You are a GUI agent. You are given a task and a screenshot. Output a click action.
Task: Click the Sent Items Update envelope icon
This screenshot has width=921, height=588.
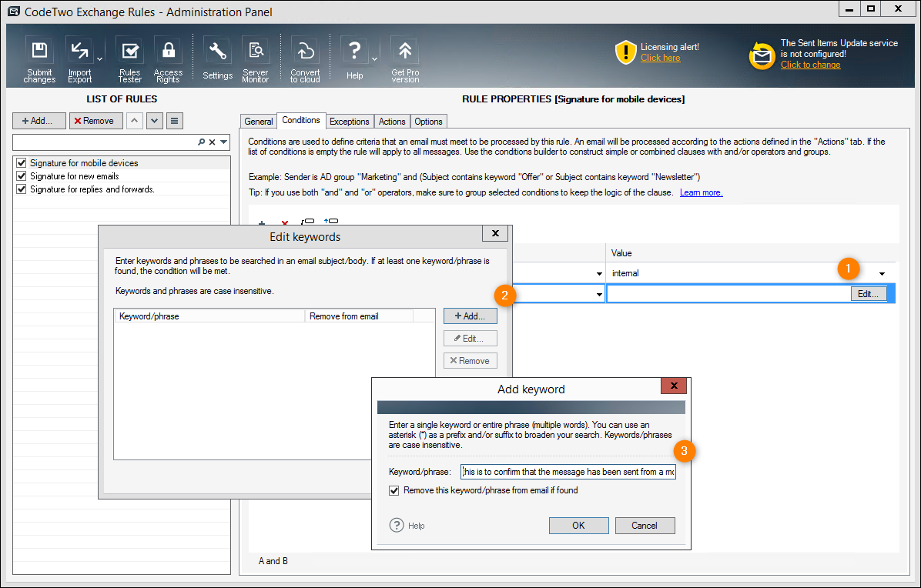point(762,55)
